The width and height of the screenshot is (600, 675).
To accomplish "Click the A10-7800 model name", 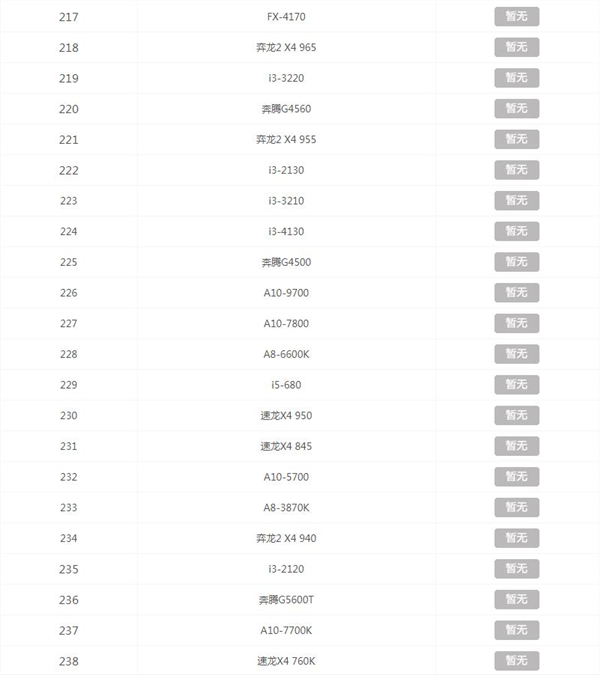I will point(286,323).
